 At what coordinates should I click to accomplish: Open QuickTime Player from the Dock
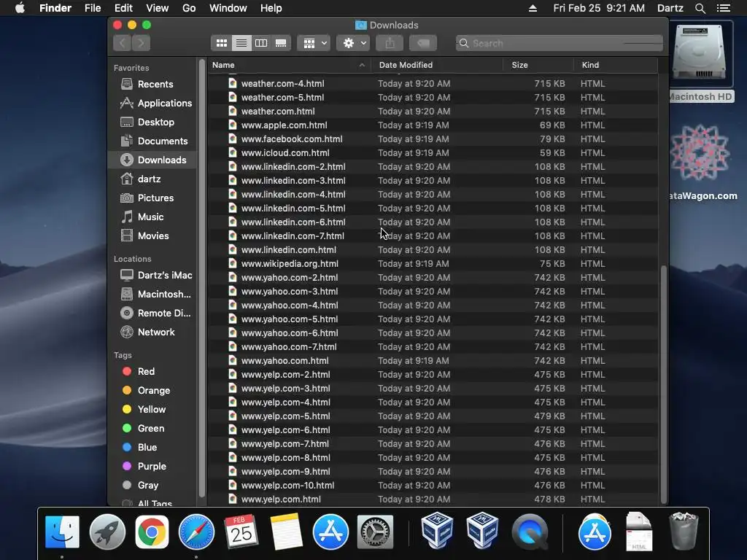530,532
